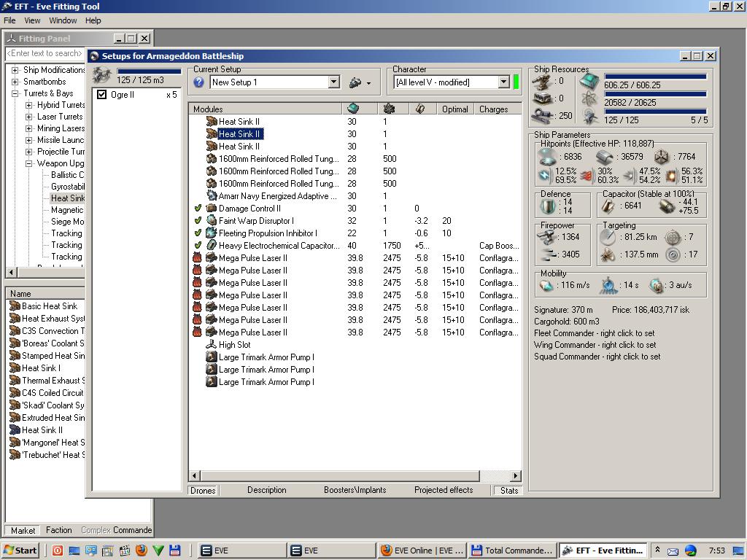Screen dimensions: 747x560
Task: Click the CPU usage bar 606.25 / 606.25
Action: 655,76
